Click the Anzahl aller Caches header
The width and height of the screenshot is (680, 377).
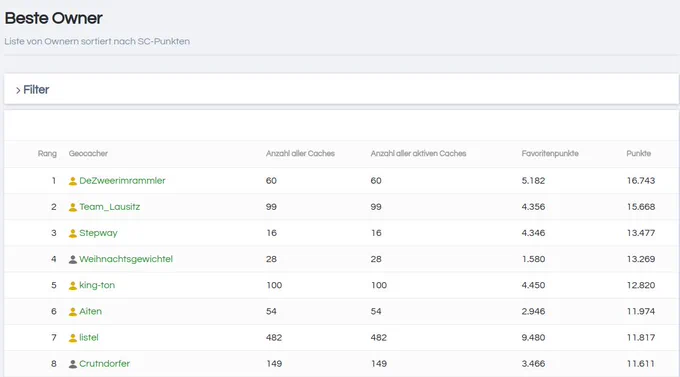[x=300, y=154]
